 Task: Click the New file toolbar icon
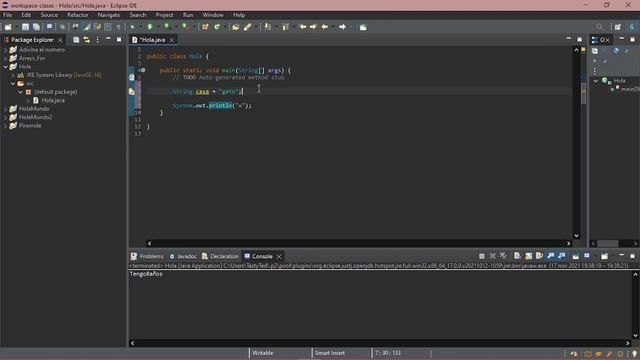[x=8, y=27]
